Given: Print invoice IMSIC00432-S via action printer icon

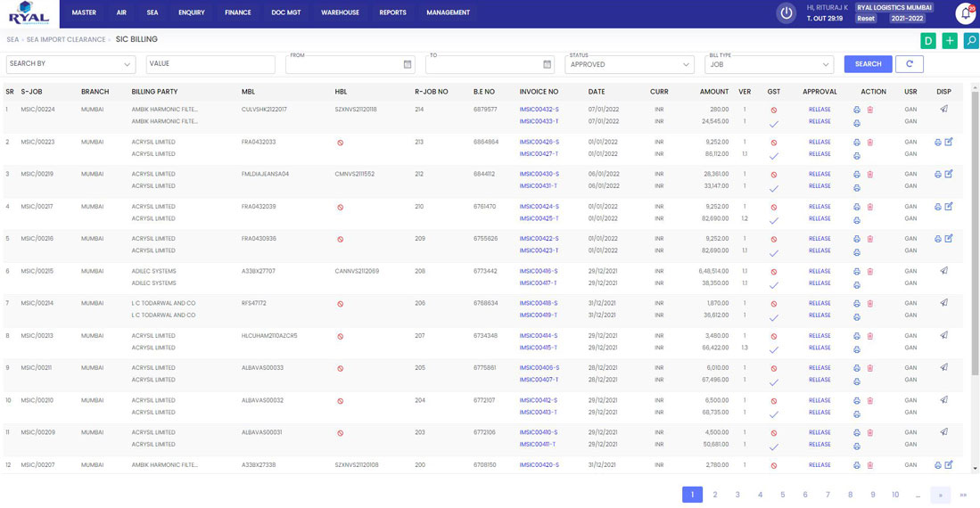Looking at the screenshot, I should click(x=857, y=110).
